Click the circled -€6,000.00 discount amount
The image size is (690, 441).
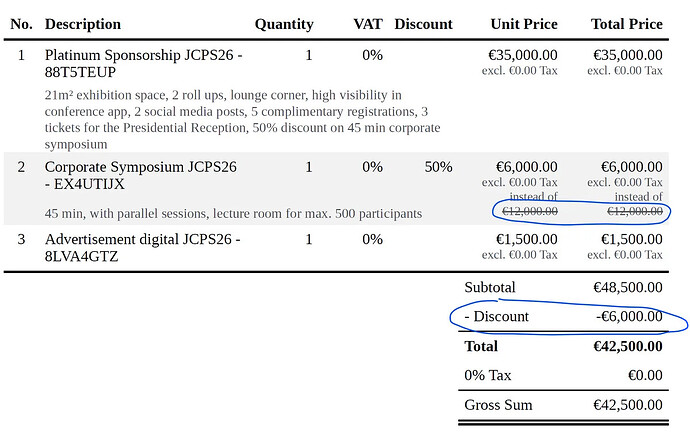pyautogui.click(x=627, y=317)
